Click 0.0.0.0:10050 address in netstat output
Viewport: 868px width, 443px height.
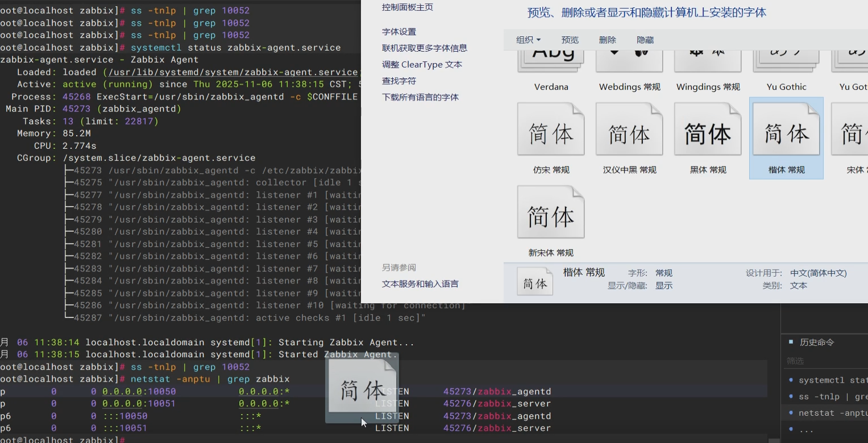tap(139, 391)
